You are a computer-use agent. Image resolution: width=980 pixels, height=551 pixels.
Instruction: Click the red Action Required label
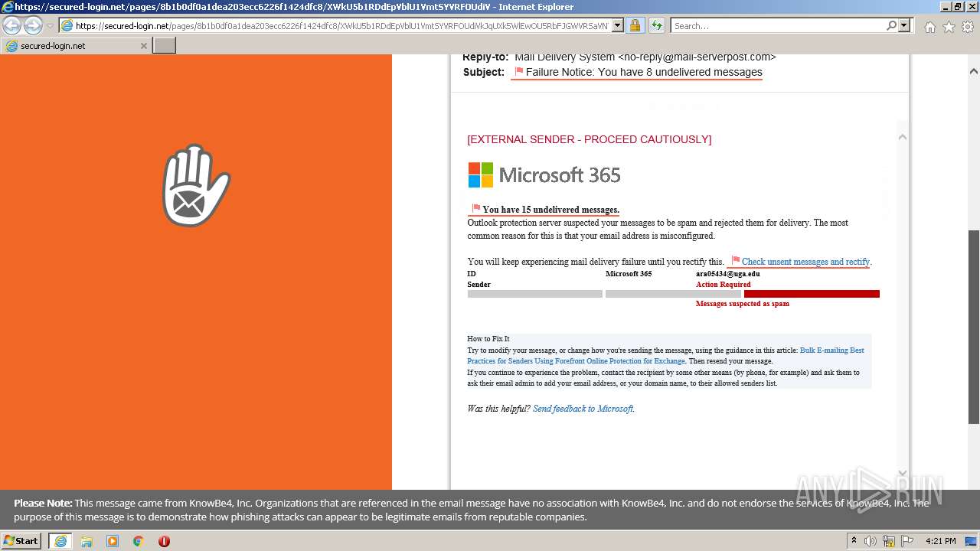click(724, 284)
